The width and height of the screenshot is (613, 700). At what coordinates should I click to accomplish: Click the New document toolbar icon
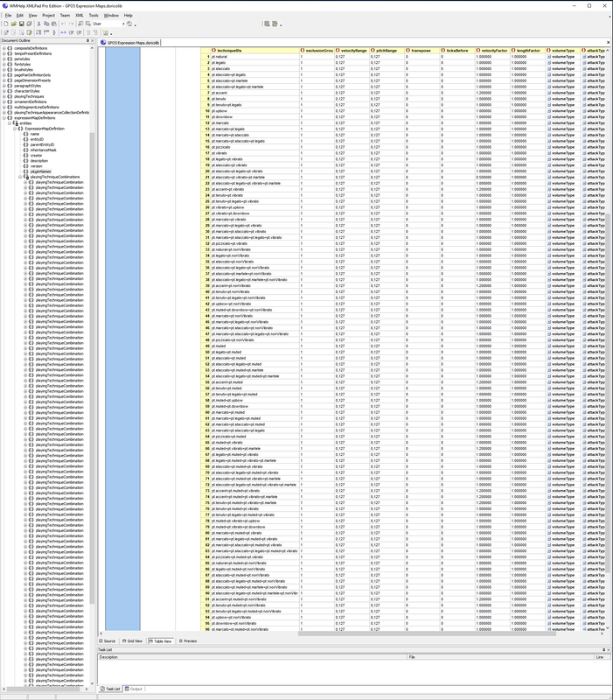coord(6,24)
